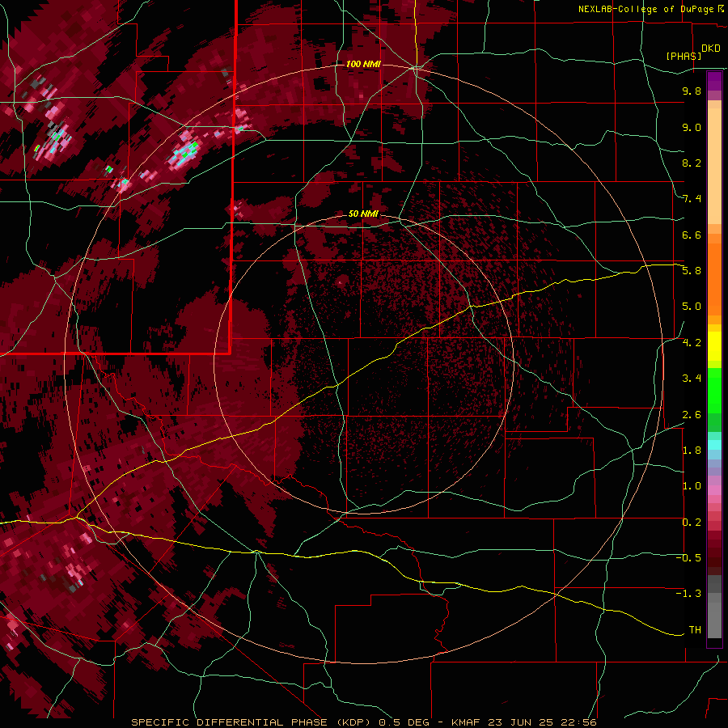728x728 pixels.
Task: Click the [PHAS] units label
Action: [684, 56]
